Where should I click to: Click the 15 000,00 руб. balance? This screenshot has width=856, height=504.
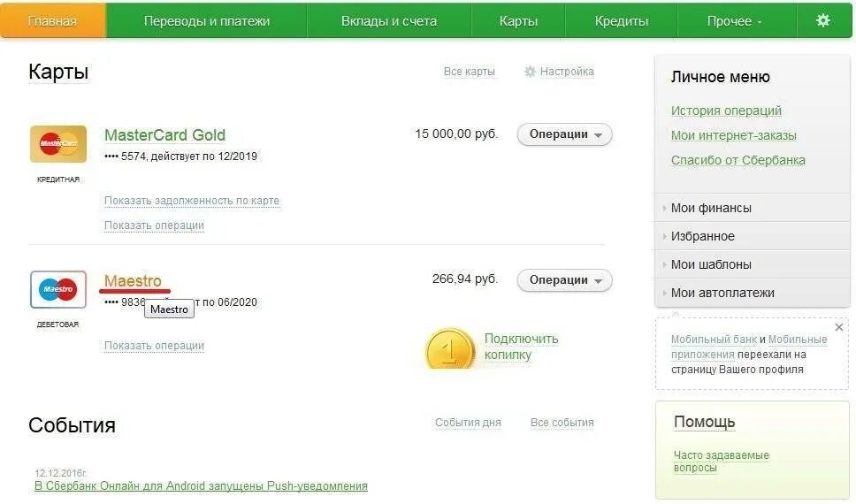tap(456, 134)
